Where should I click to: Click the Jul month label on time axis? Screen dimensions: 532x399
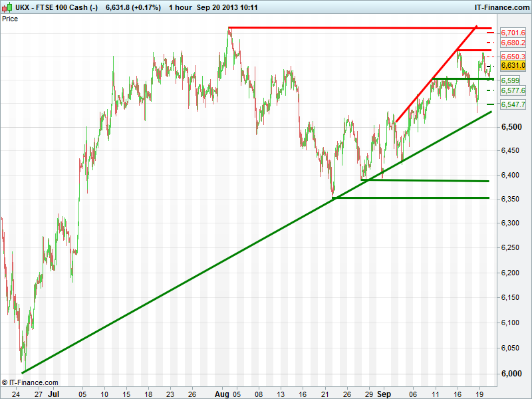(54, 394)
